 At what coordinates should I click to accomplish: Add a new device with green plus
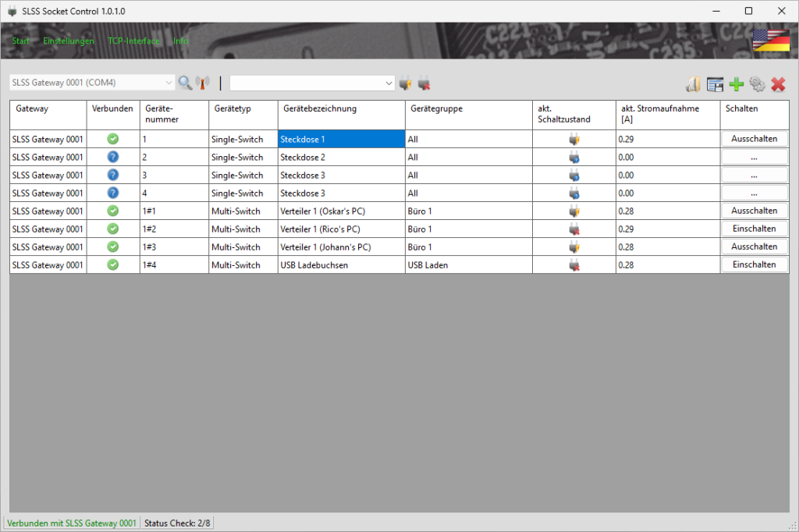coord(736,84)
